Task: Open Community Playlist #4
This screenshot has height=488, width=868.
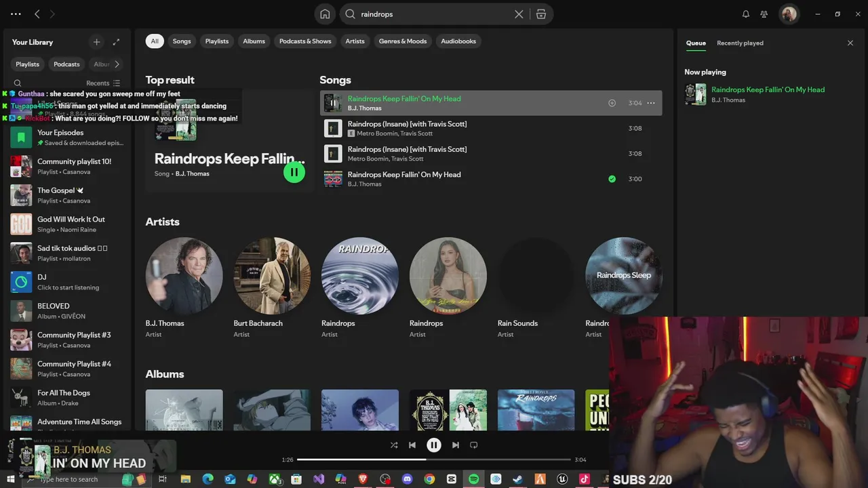Action: pos(68,369)
